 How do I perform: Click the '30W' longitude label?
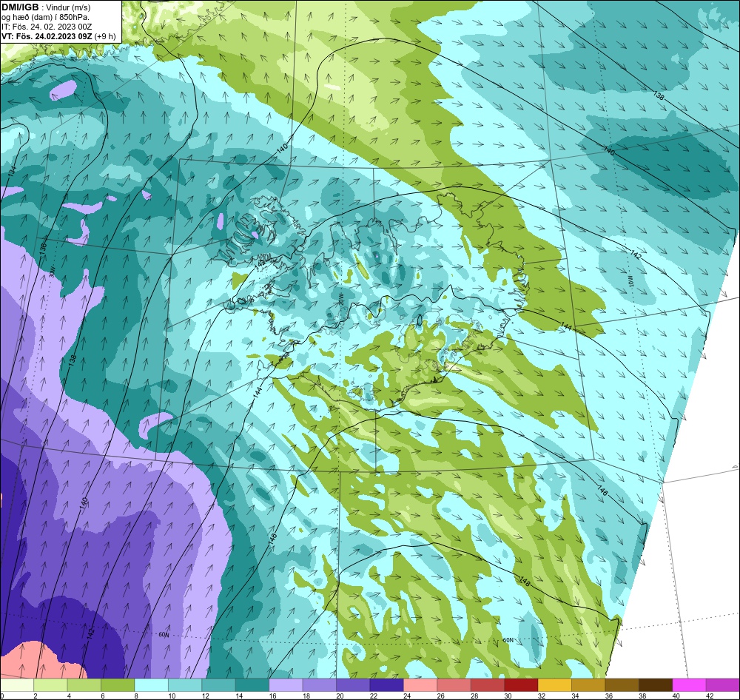(52, 272)
